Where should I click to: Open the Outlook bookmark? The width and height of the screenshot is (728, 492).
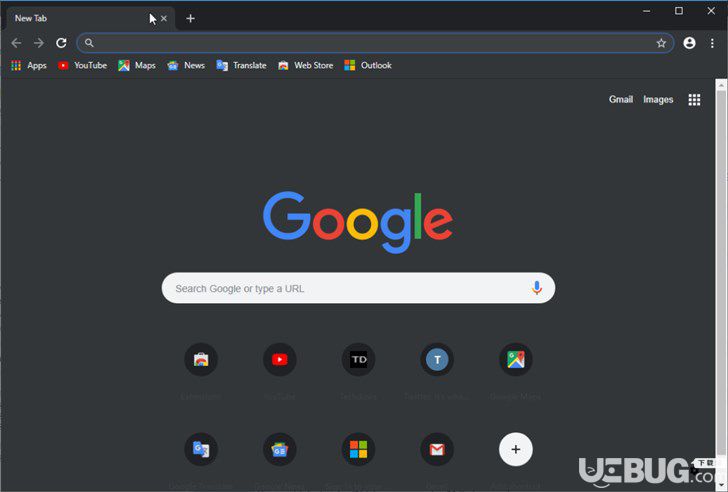point(368,65)
